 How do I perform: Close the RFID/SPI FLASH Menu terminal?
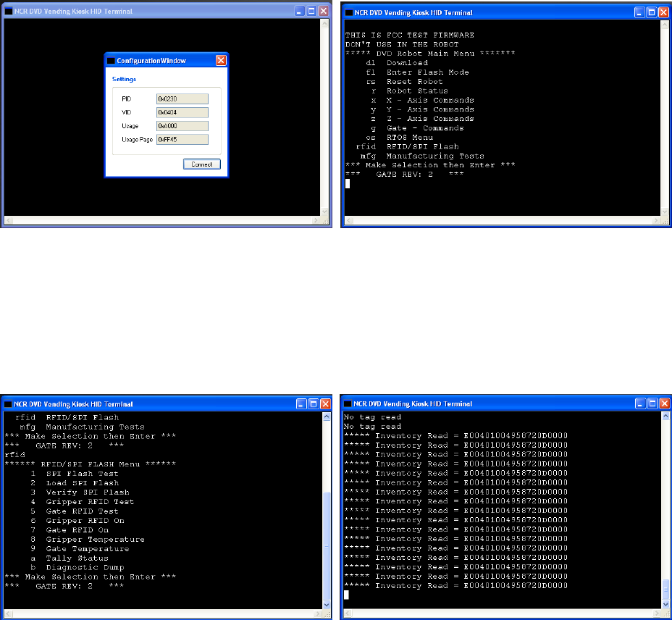[x=326, y=404]
